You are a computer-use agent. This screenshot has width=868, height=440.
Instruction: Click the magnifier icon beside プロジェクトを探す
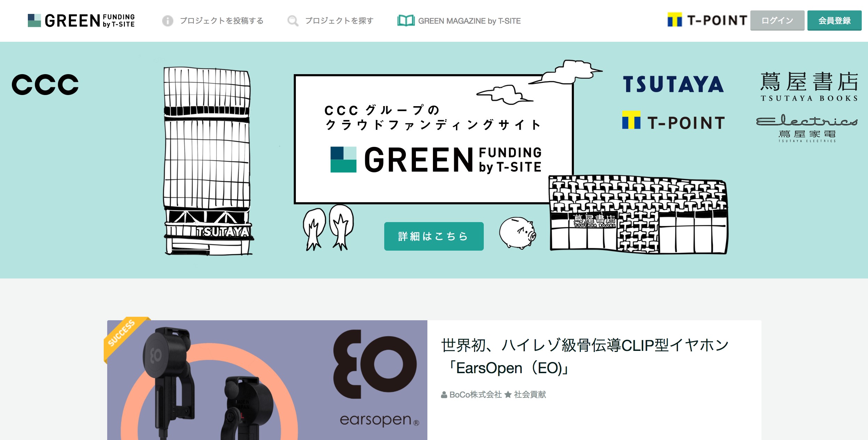click(x=293, y=21)
